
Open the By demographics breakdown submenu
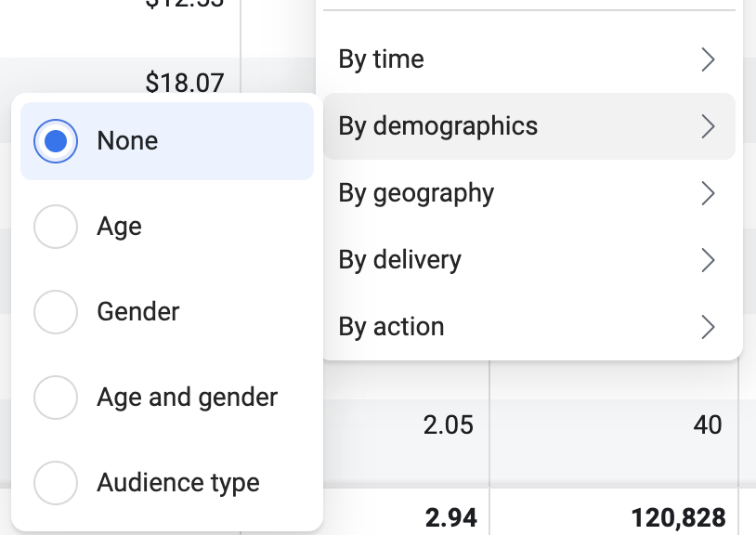[528, 126]
